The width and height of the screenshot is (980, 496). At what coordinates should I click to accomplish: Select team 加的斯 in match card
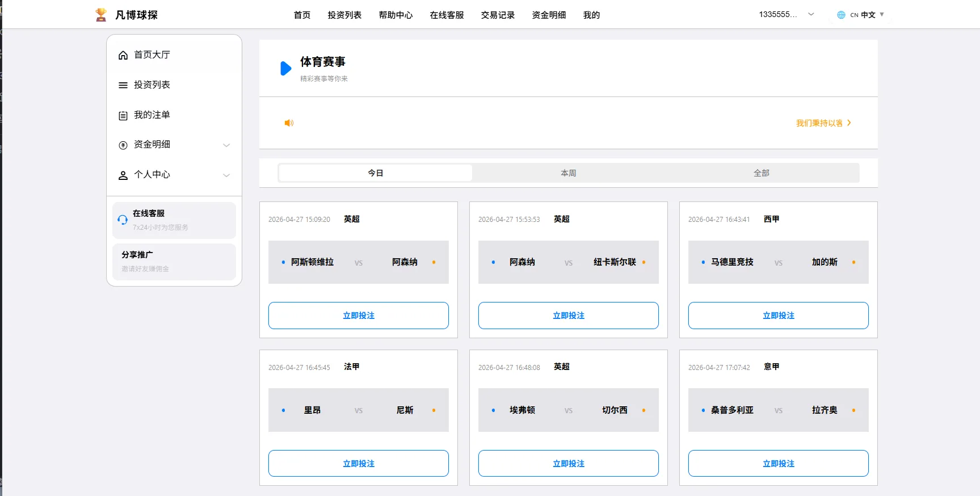(x=825, y=262)
